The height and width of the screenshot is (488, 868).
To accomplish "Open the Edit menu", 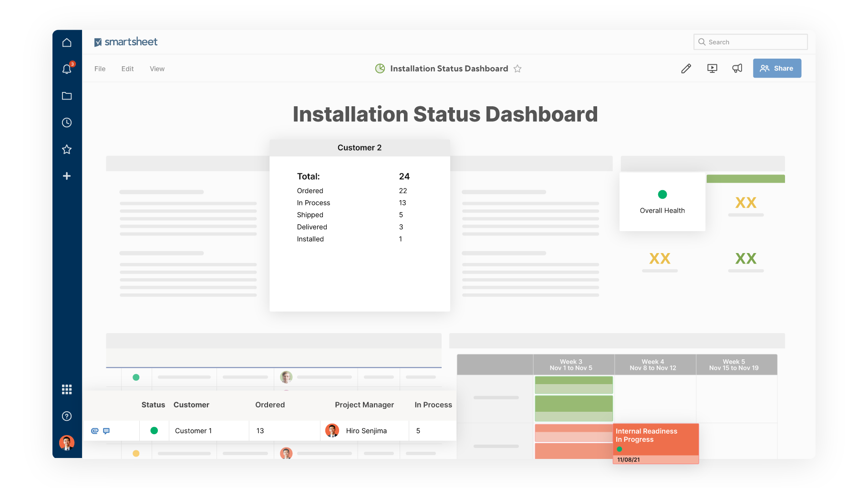I will click(127, 69).
